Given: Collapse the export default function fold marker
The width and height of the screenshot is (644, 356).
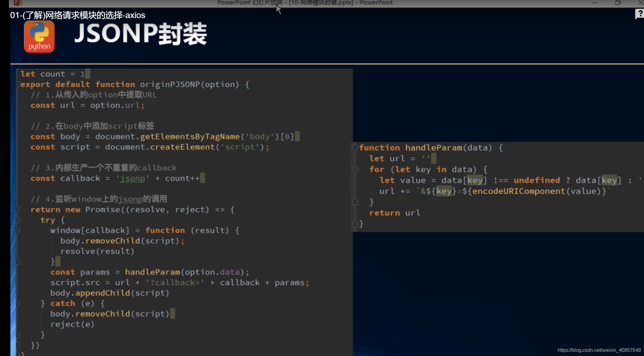Looking at the screenshot, I should click(x=18, y=84).
